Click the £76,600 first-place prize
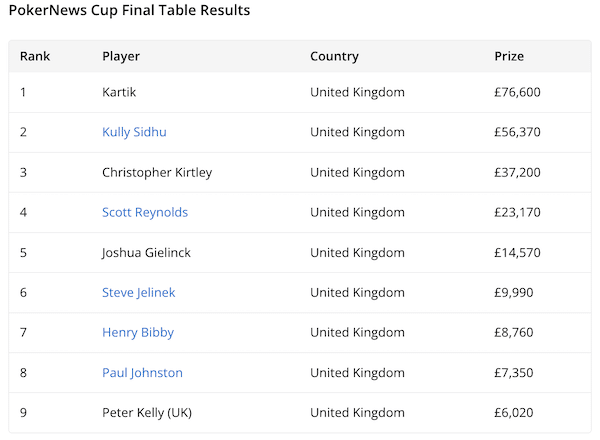This screenshot has height=440, width=600. (518, 92)
